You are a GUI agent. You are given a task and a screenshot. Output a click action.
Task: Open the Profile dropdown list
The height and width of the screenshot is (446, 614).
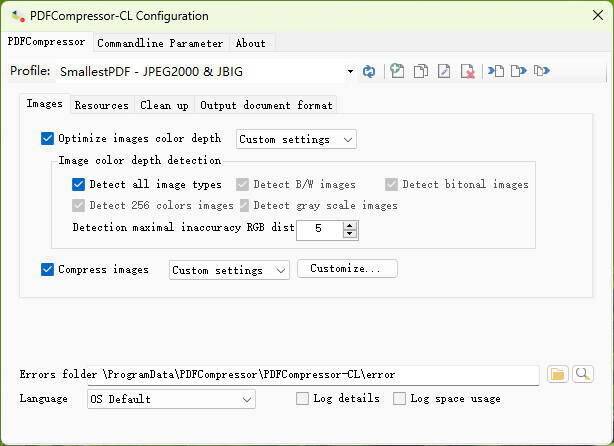(350, 72)
